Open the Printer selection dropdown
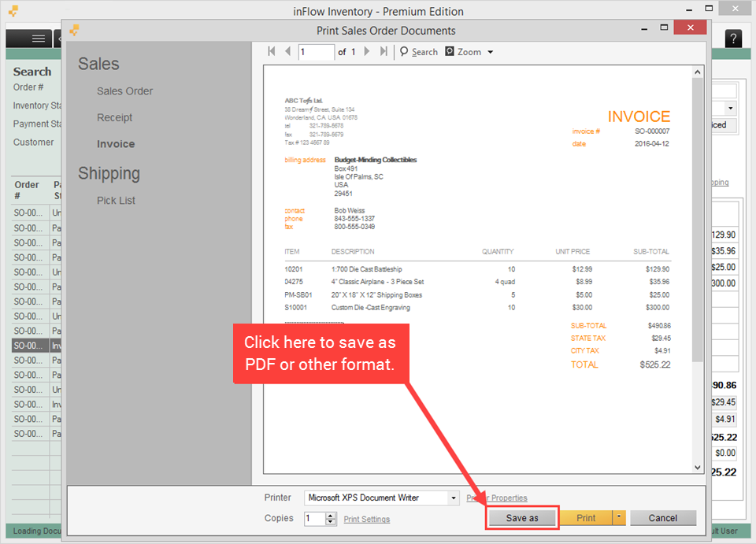756x544 pixels. pyautogui.click(x=453, y=498)
